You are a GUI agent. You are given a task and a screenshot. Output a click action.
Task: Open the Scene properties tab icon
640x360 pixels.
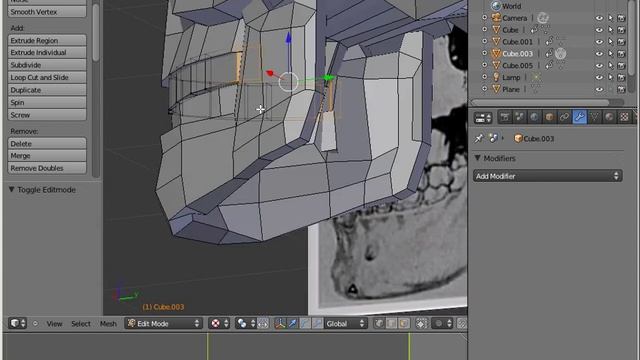(519, 118)
